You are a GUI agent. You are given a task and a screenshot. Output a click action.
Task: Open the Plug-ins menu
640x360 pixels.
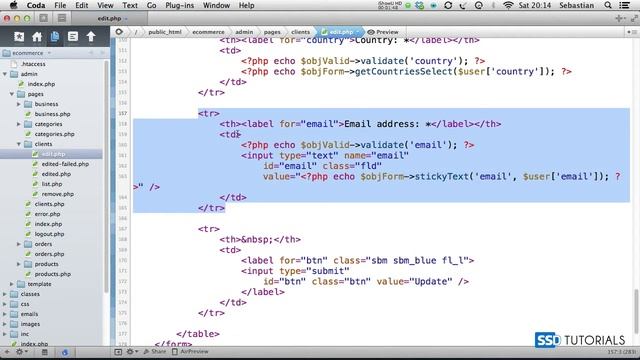[180, 5]
